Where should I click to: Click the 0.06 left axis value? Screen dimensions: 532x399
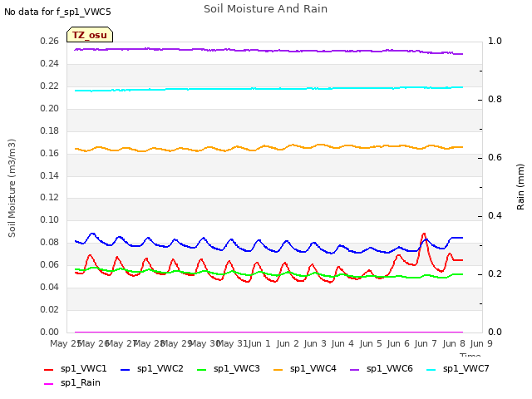coord(50,264)
